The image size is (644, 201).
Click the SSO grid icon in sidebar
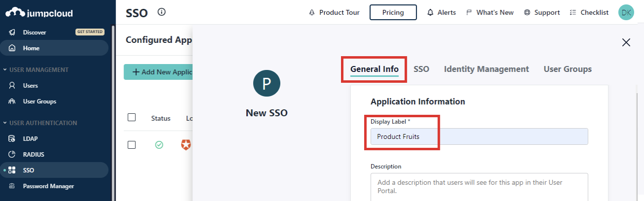12,170
